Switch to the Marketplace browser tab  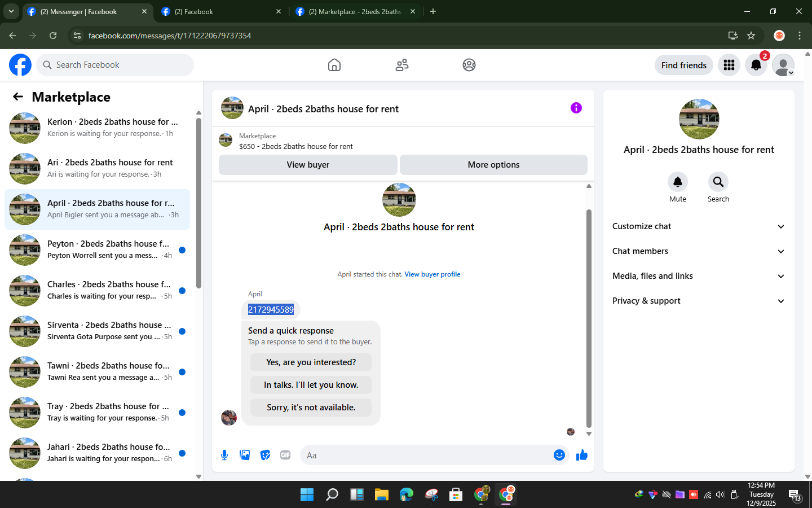[x=356, y=11]
